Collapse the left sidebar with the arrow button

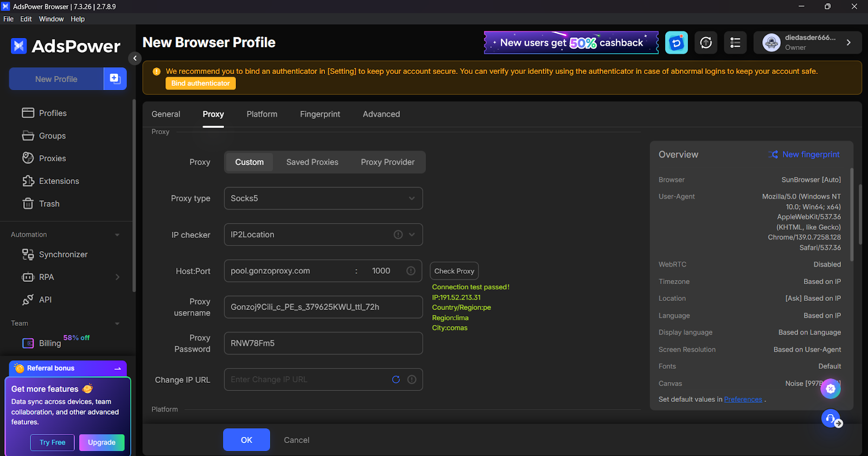[x=135, y=58]
